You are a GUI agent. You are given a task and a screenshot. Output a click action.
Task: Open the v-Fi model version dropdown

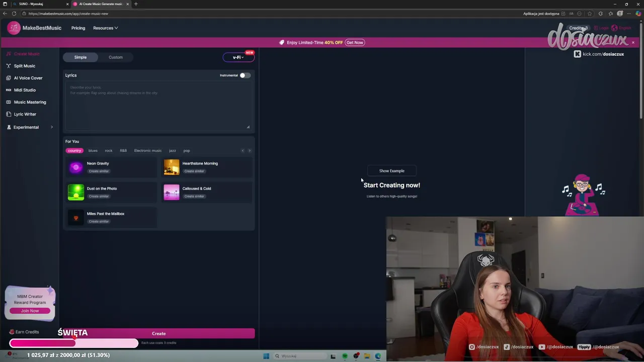pyautogui.click(x=238, y=57)
